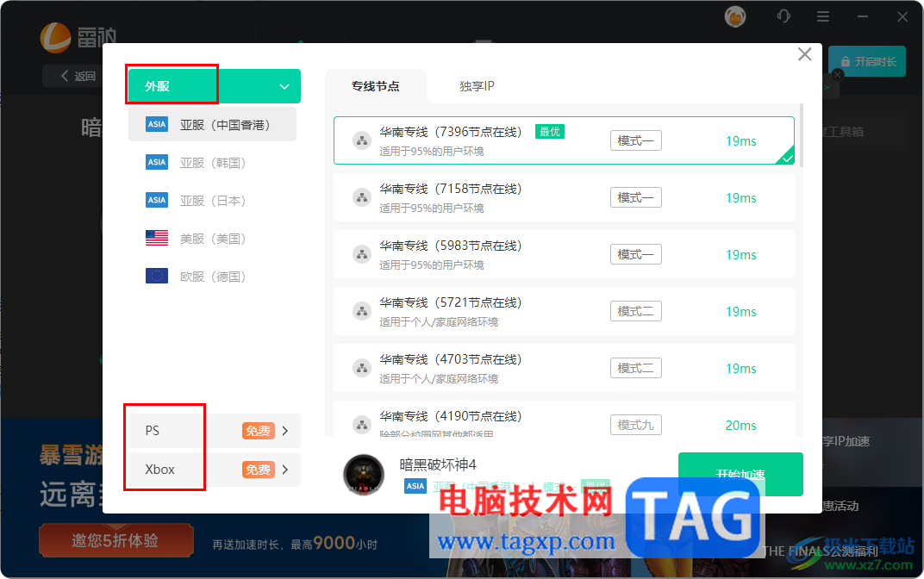
Task: Open the Xbox console acceleration option
Action: click(x=215, y=470)
